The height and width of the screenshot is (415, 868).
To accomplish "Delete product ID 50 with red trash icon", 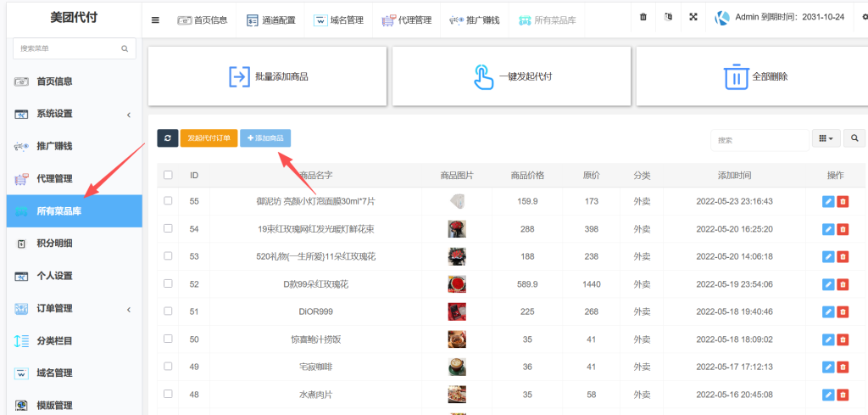I will coord(843,339).
